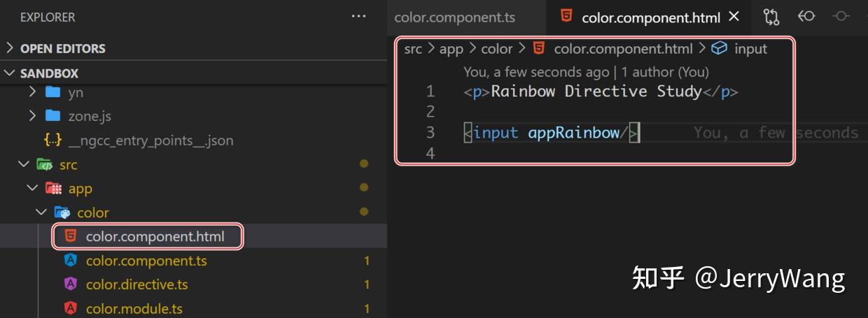This screenshot has width=868, height=318.
Task: Click the go to previous change arrow icon
Action: (806, 16)
